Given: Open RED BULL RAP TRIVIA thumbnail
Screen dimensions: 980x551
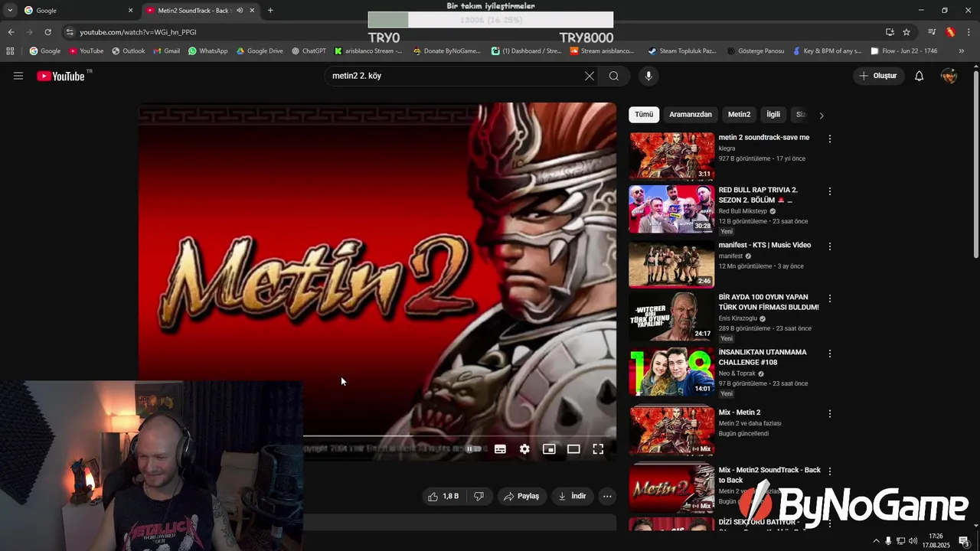Looking at the screenshot, I should tap(671, 209).
